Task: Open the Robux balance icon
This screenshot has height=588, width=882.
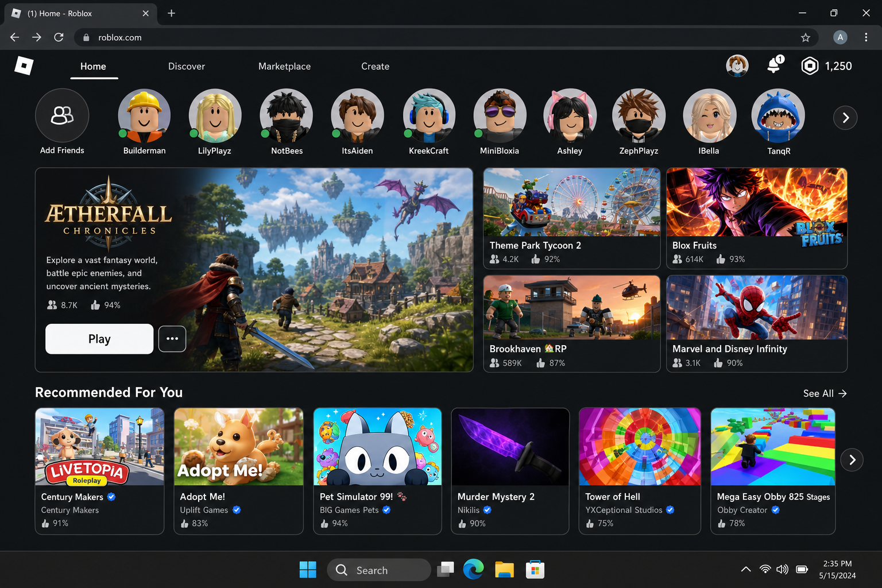Action: click(810, 66)
